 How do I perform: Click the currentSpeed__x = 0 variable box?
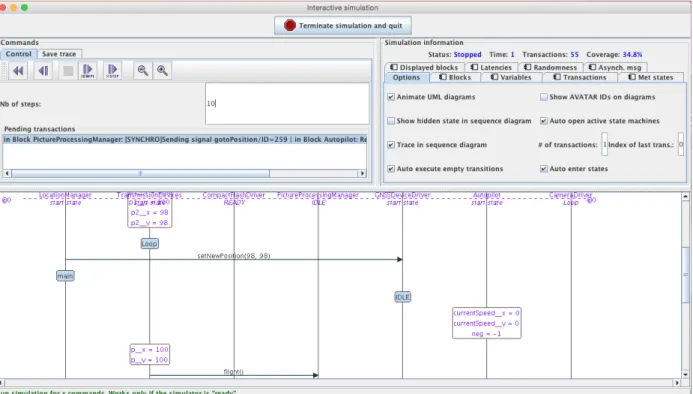tap(487, 323)
